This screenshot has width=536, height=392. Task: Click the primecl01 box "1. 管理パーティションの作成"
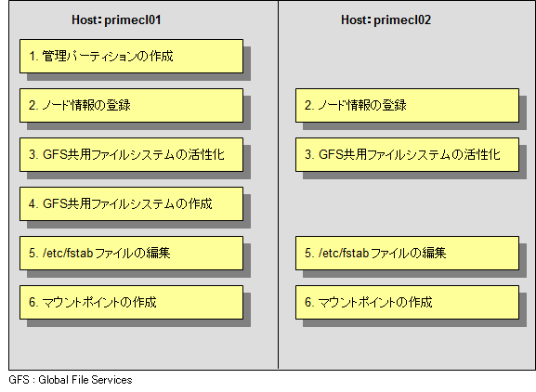pos(131,56)
